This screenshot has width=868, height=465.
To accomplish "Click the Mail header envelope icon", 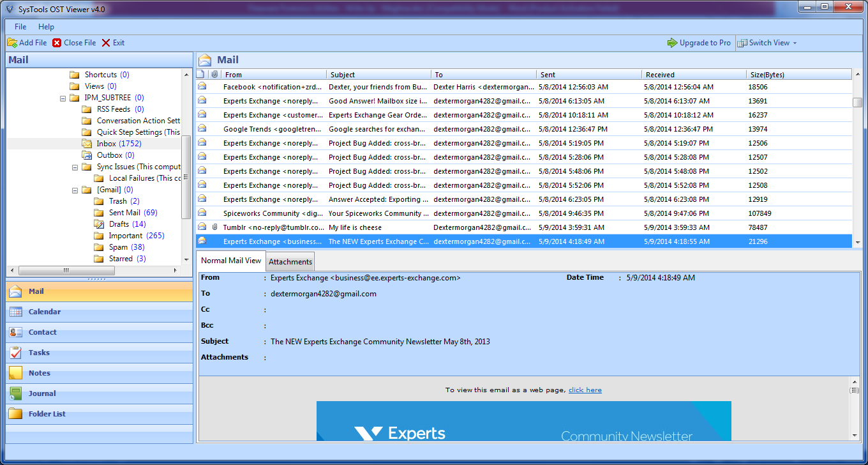I will tap(205, 60).
